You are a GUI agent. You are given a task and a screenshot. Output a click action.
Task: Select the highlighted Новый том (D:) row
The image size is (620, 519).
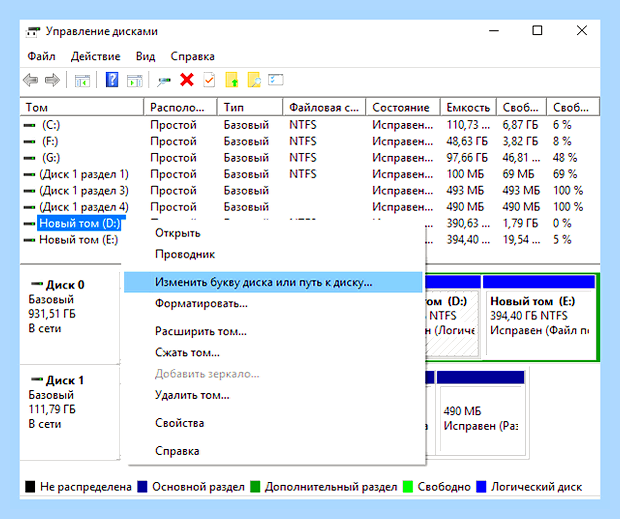79,223
